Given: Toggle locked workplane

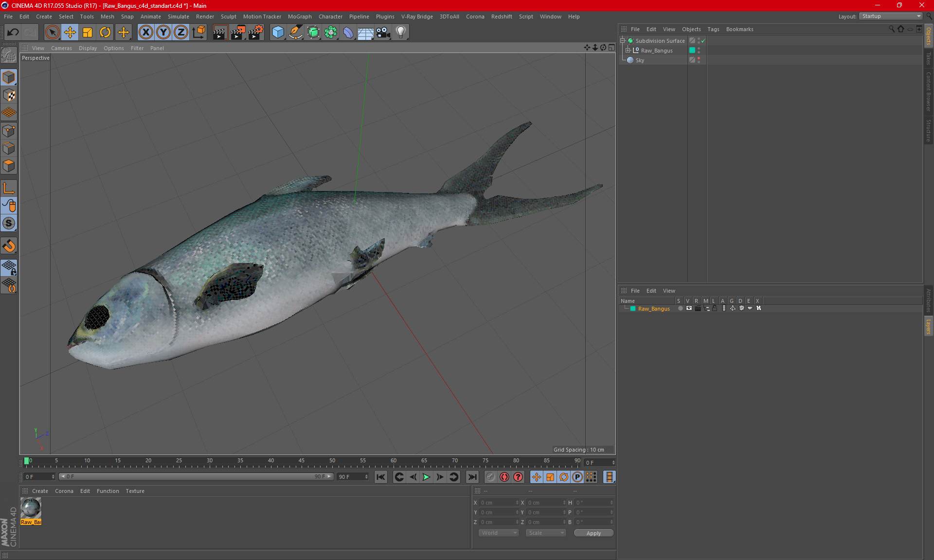Looking at the screenshot, I should (9, 268).
